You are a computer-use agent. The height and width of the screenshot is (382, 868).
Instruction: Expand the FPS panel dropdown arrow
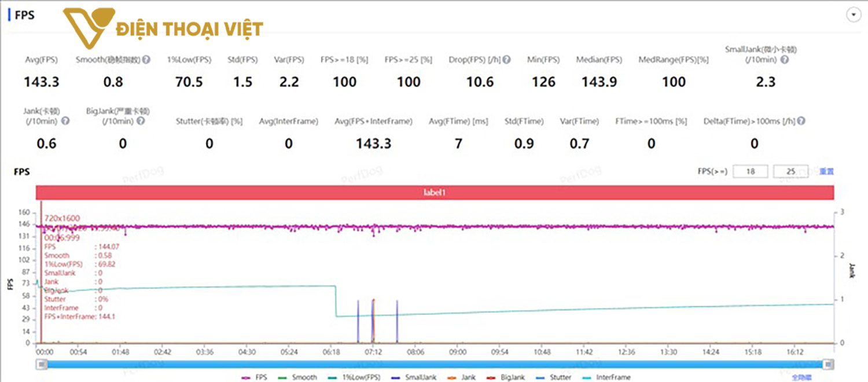[854, 16]
